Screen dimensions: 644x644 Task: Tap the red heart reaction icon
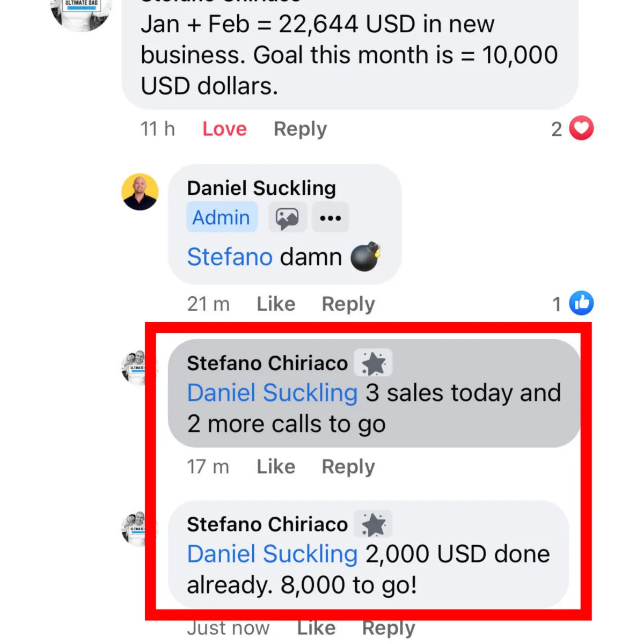pos(581,128)
